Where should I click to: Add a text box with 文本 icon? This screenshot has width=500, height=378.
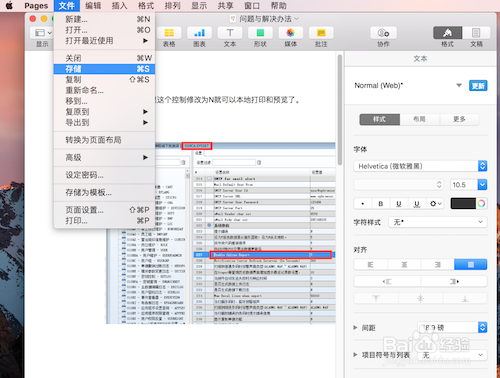(230, 33)
